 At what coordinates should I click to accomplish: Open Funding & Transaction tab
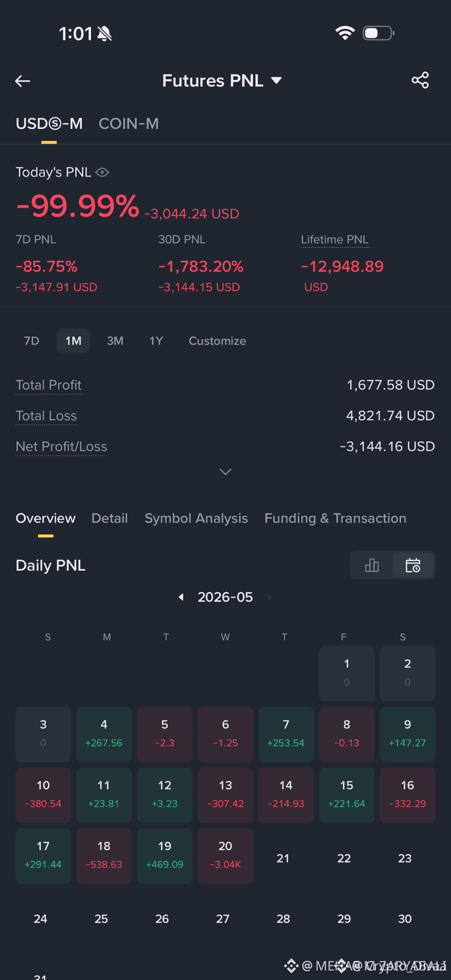(x=336, y=518)
